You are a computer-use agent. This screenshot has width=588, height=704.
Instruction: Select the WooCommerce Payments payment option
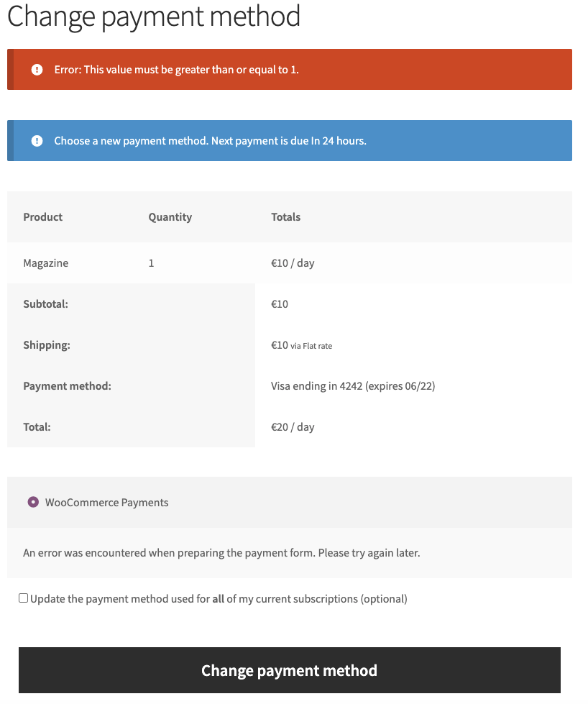pyautogui.click(x=108, y=502)
